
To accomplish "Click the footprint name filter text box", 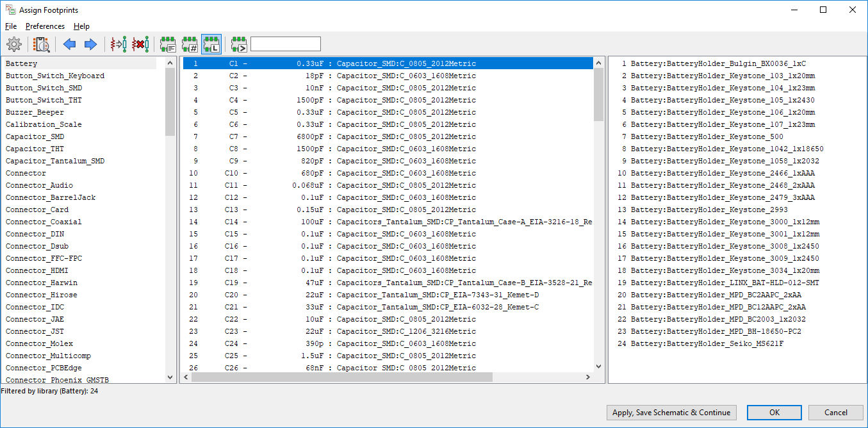I will click(x=285, y=44).
